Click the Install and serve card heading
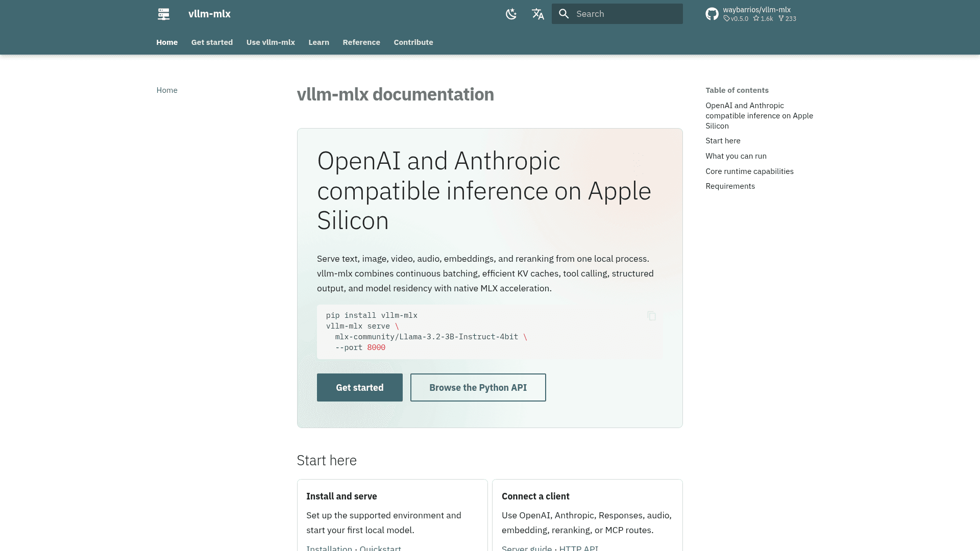The image size is (980, 551). click(341, 496)
